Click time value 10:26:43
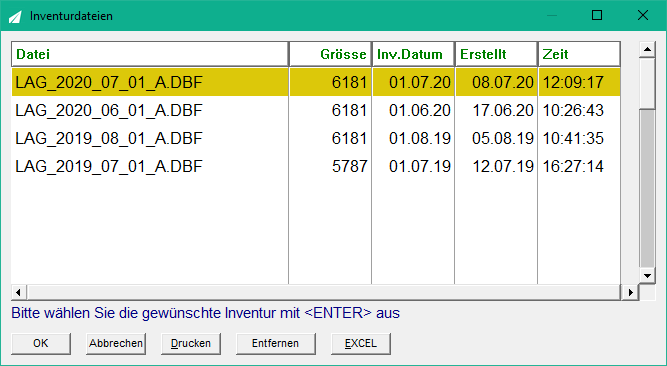The height and width of the screenshot is (366, 667). click(x=573, y=110)
